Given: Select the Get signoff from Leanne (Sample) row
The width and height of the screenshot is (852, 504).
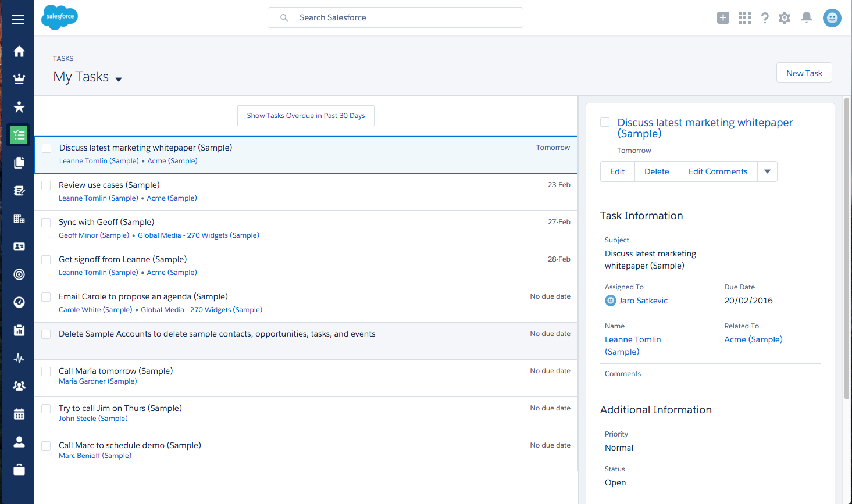Looking at the screenshot, I should [306, 266].
